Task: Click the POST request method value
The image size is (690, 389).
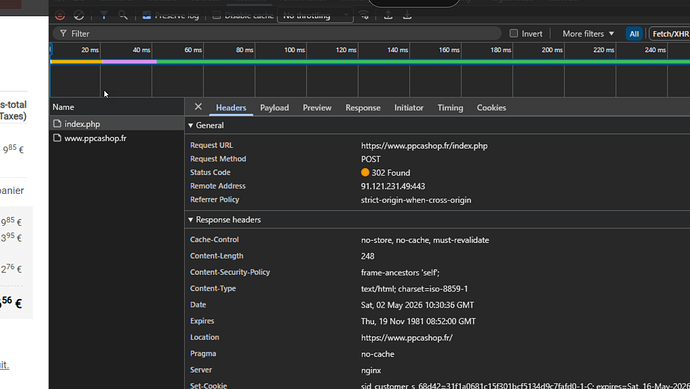Action: click(x=371, y=159)
